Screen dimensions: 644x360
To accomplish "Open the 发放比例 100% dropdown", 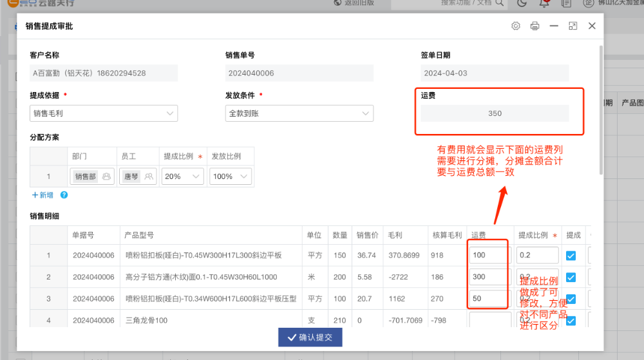I will (x=231, y=176).
